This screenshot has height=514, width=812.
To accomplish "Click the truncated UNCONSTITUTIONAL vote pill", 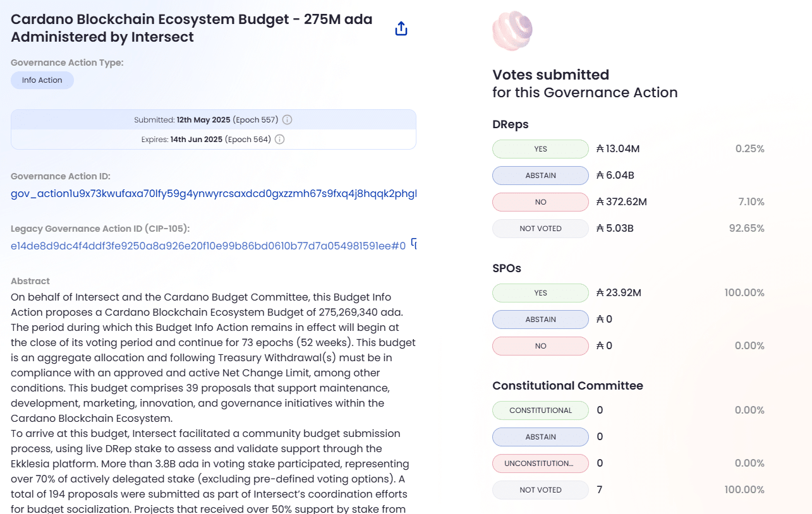I will tap(540, 463).
